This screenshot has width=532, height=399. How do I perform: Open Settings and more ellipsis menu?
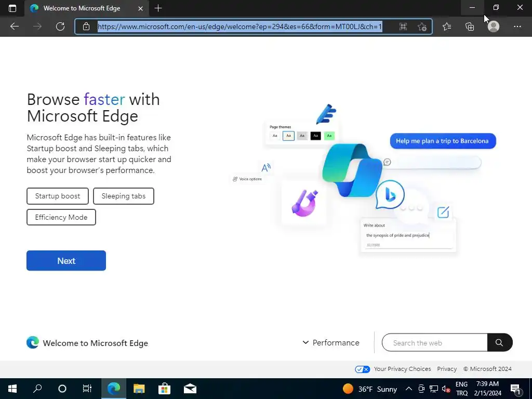click(x=517, y=26)
